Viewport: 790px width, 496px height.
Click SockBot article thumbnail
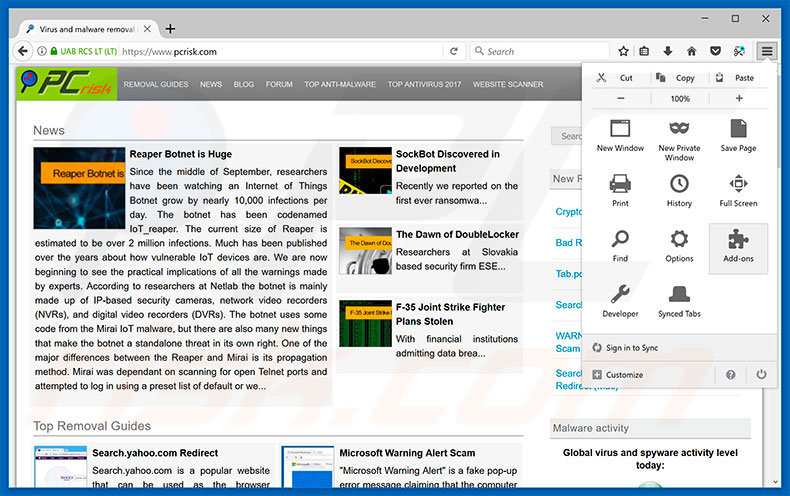click(x=365, y=170)
